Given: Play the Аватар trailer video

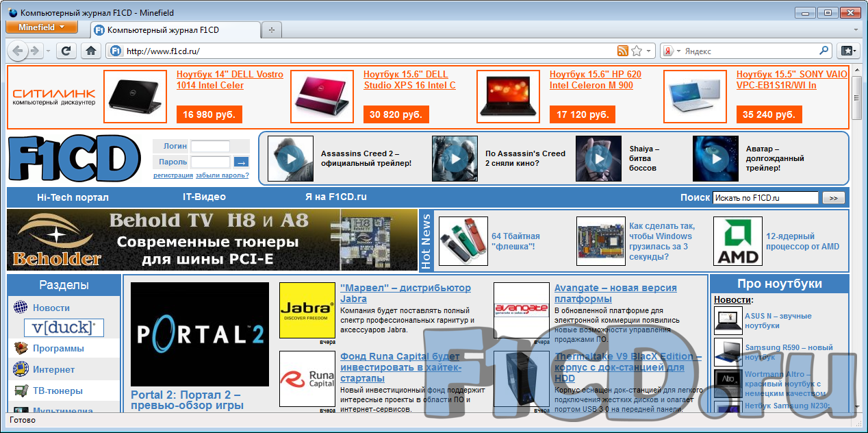Looking at the screenshot, I should (x=715, y=158).
